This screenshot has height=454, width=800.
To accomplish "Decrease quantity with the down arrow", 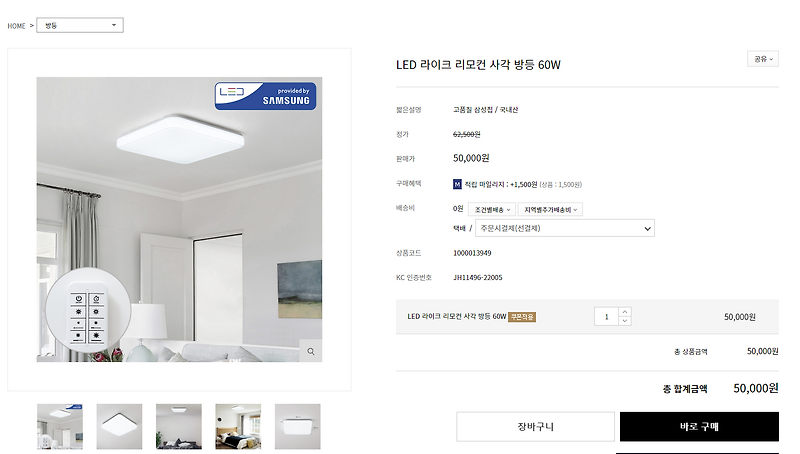I will 625,321.
